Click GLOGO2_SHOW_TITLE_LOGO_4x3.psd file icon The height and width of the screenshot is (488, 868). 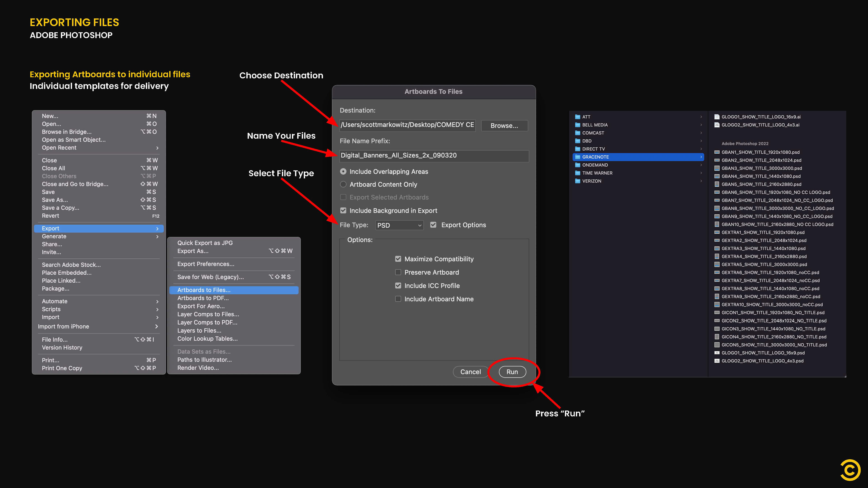tap(717, 361)
